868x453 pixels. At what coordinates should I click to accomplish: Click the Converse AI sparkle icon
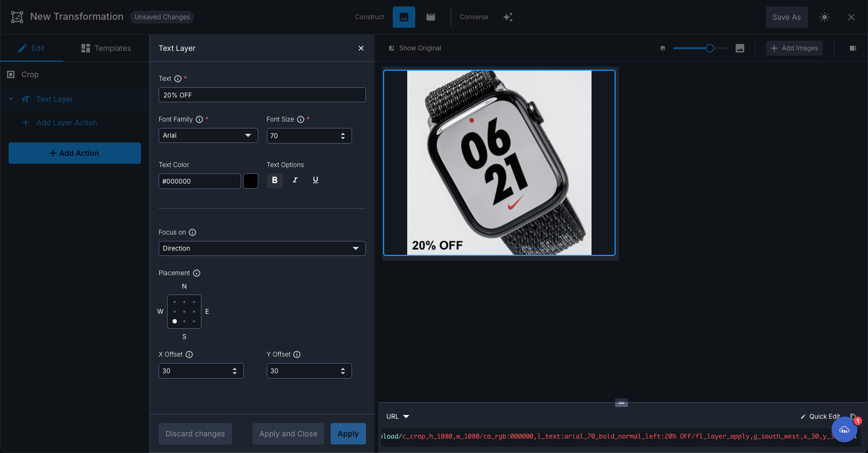coord(508,17)
